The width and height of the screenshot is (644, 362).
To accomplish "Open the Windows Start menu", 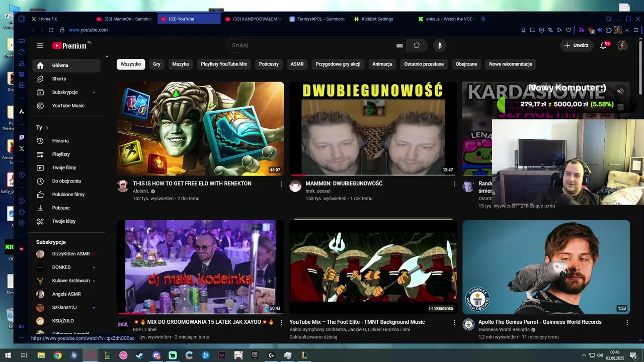I will tap(8, 355).
